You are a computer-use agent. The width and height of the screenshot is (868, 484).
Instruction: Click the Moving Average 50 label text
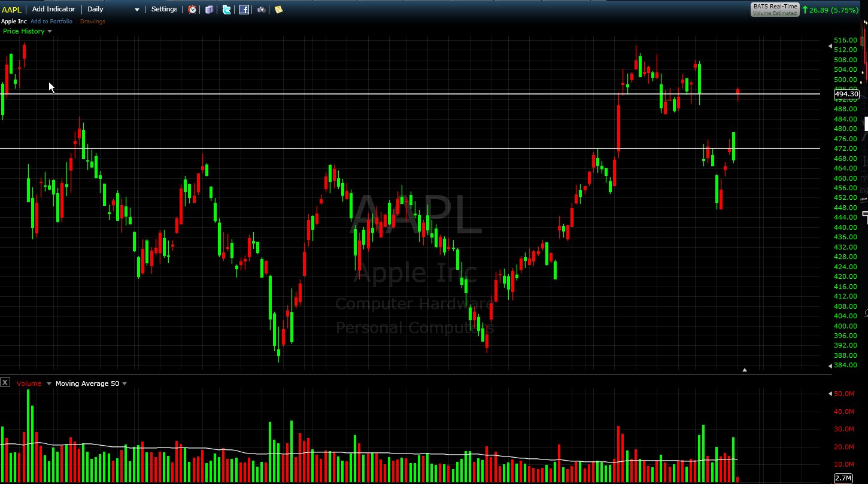(x=87, y=383)
